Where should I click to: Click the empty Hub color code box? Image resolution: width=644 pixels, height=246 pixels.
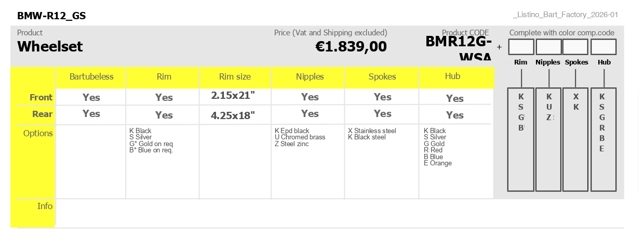[x=603, y=47]
